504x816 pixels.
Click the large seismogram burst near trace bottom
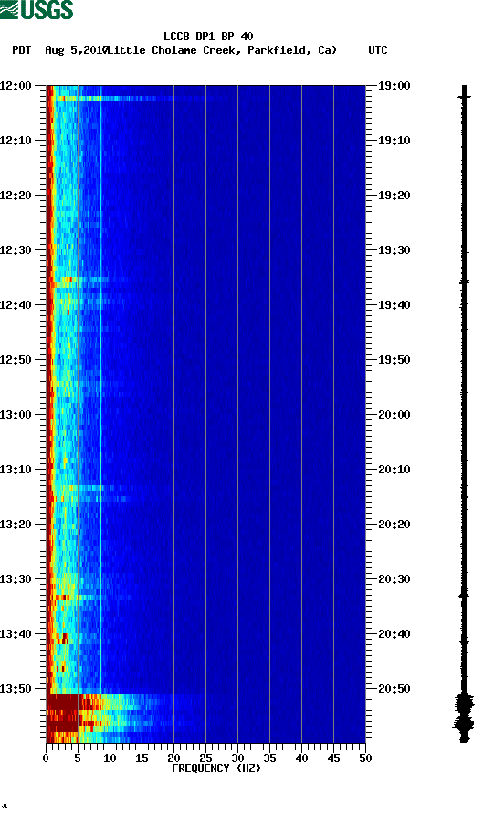point(464,715)
